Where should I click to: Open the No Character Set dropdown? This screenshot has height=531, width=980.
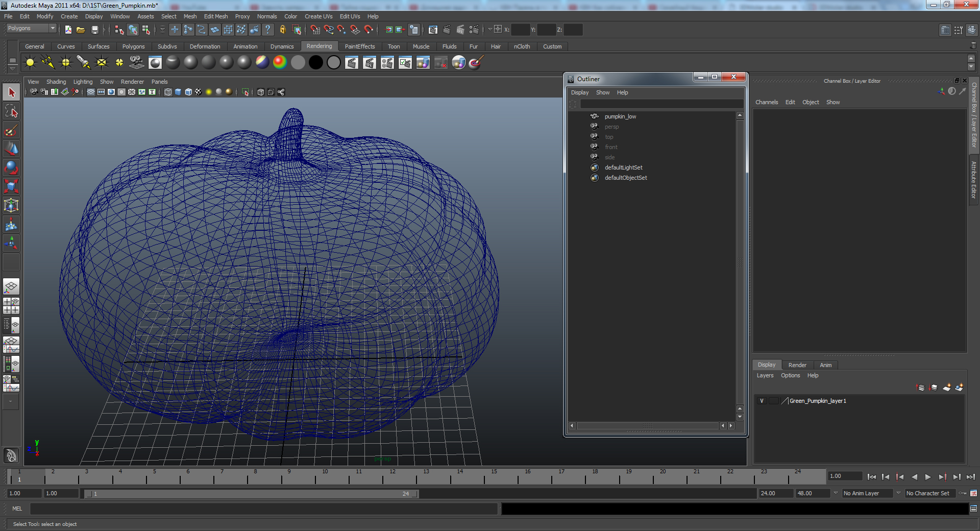(x=930, y=493)
